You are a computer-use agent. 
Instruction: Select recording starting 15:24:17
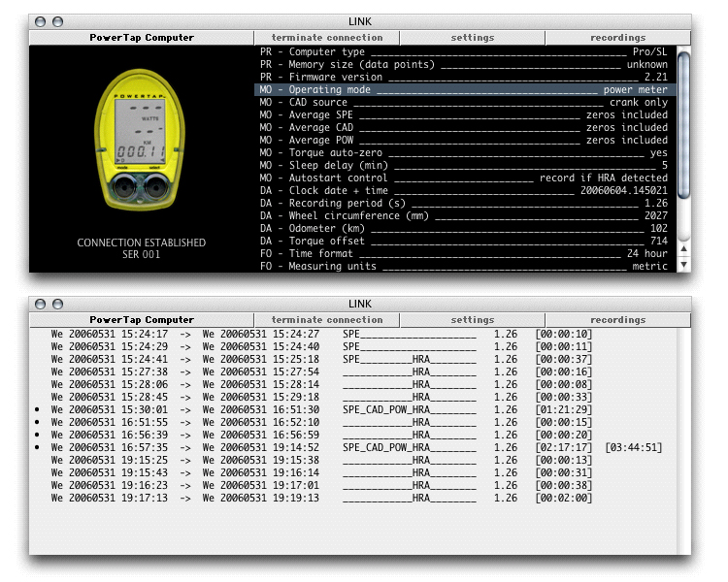pyautogui.click(x=353, y=334)
